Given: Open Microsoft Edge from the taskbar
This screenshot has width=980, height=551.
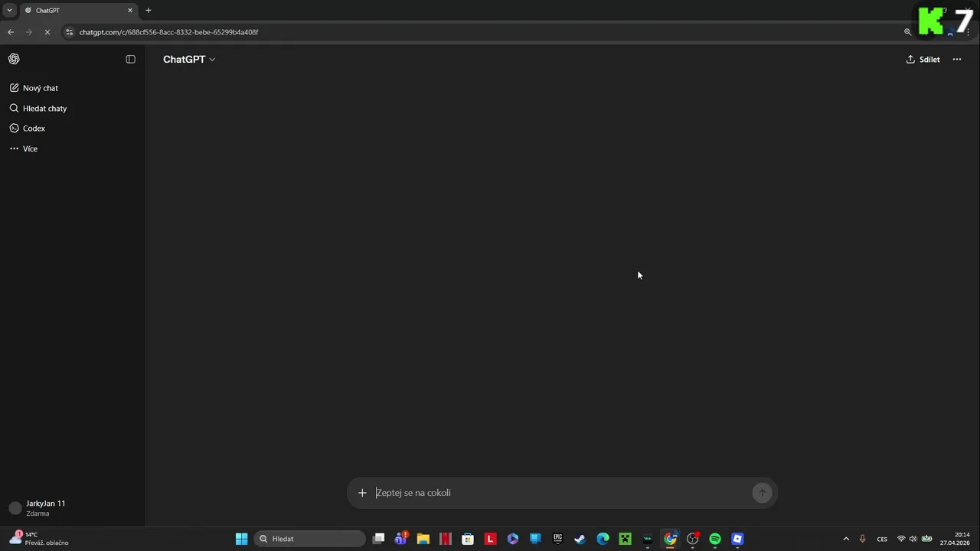Looking at the screenshot, I should tap(603, 539).
